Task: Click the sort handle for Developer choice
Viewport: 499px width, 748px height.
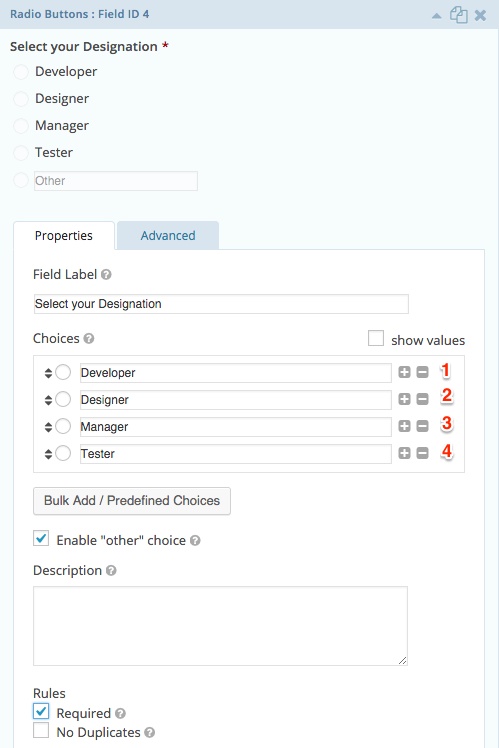Action: click(48, 373)
